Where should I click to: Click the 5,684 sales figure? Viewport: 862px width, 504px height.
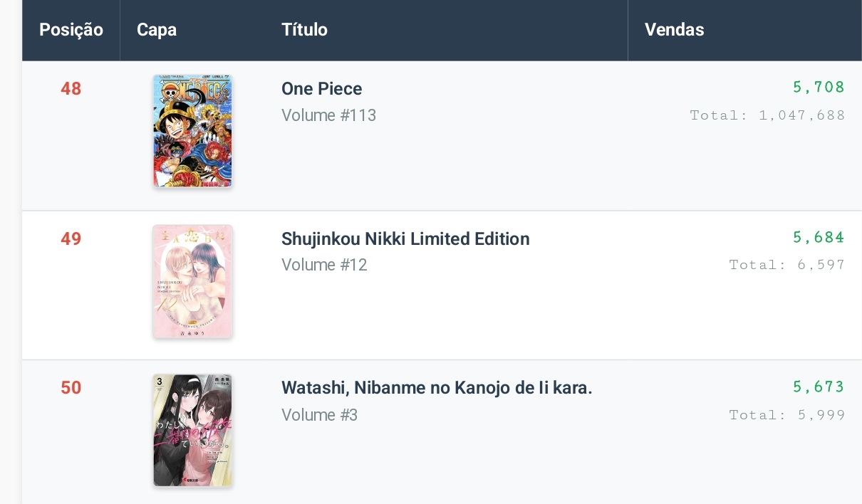[818, 237]
